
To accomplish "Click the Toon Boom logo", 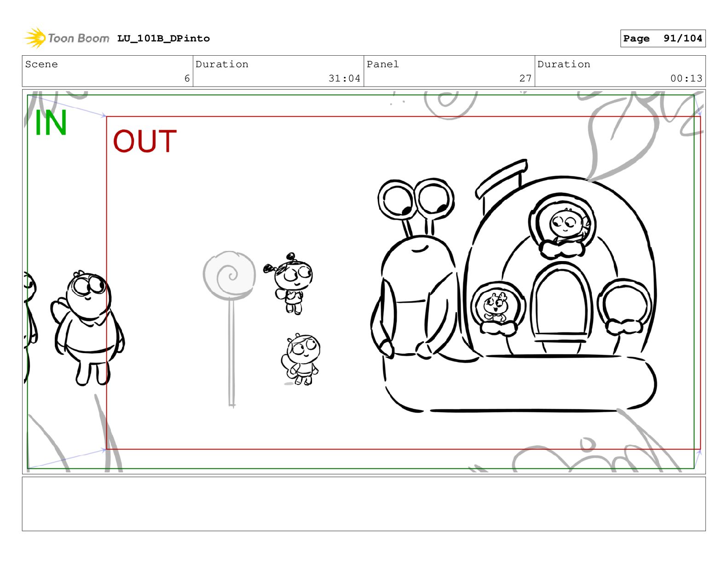I will 67,38.
